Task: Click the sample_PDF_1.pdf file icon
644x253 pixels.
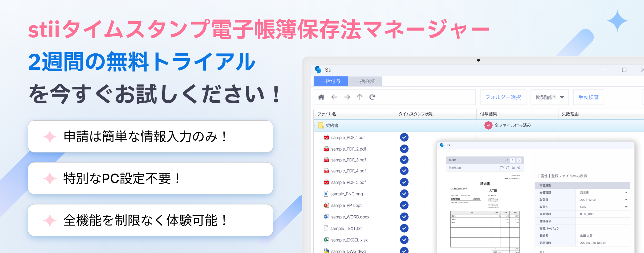Action: (326, 138)
